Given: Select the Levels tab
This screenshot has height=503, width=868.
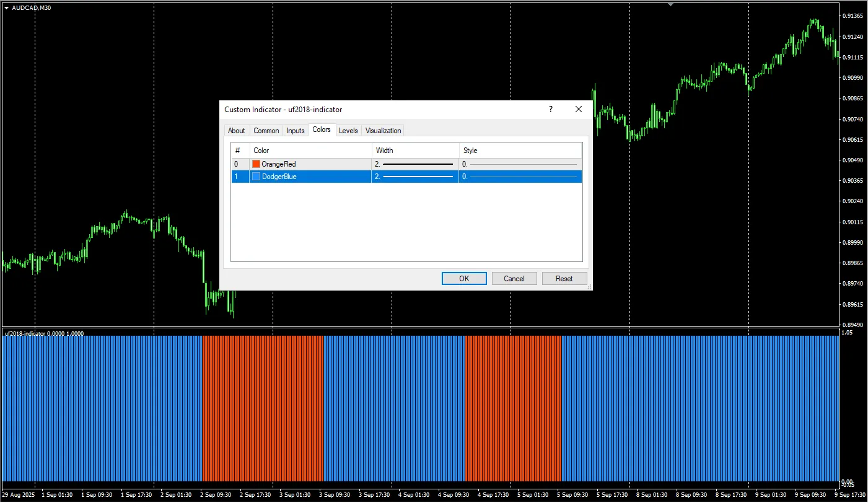Looking at the screenshot, I should pos(348,131).
